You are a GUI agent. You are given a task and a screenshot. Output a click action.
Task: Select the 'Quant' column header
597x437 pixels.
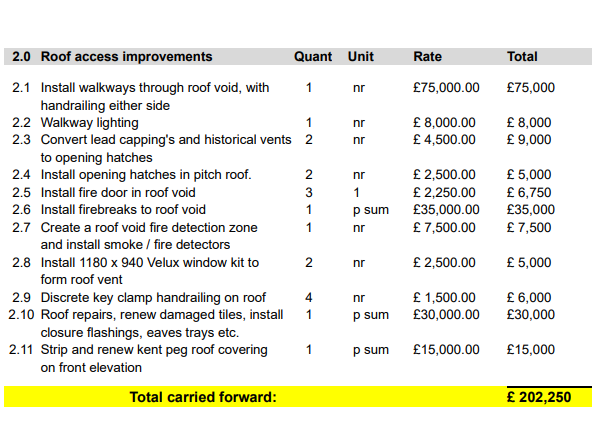click(313, 56)
